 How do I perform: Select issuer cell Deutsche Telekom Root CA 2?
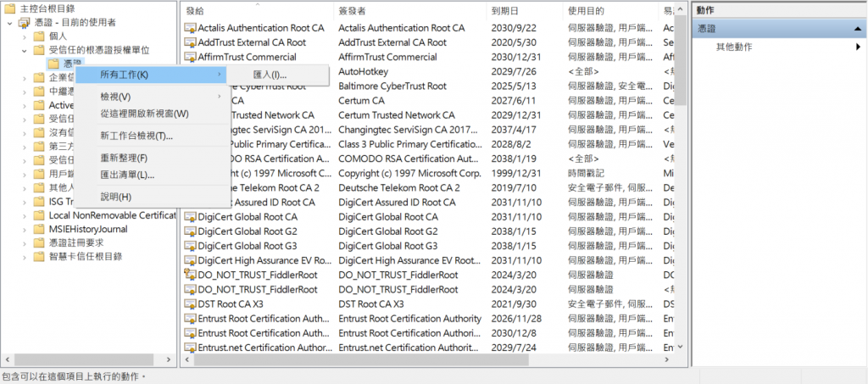click(x=398, y=187)
